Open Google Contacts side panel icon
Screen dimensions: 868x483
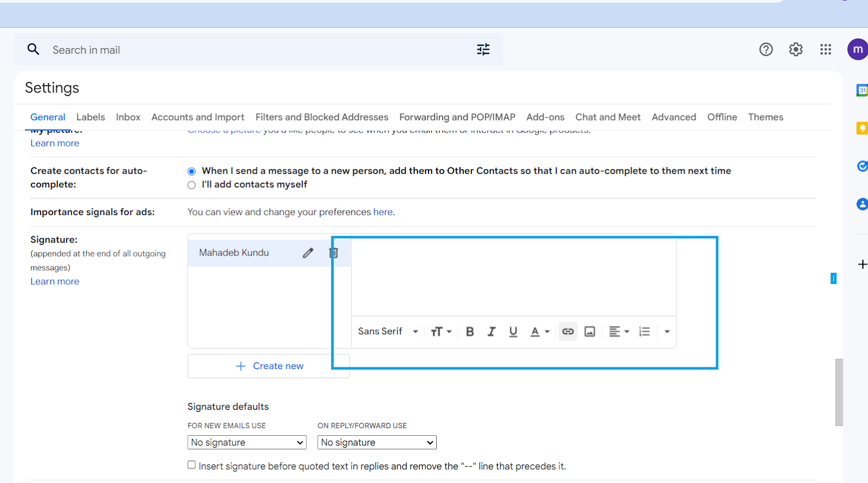click(862, 204)
